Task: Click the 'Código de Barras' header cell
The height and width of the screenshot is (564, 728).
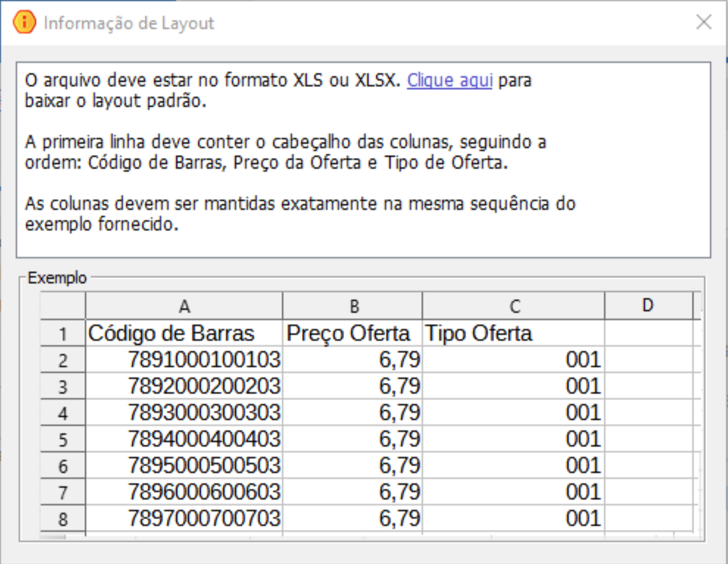Action: [172, 334]
